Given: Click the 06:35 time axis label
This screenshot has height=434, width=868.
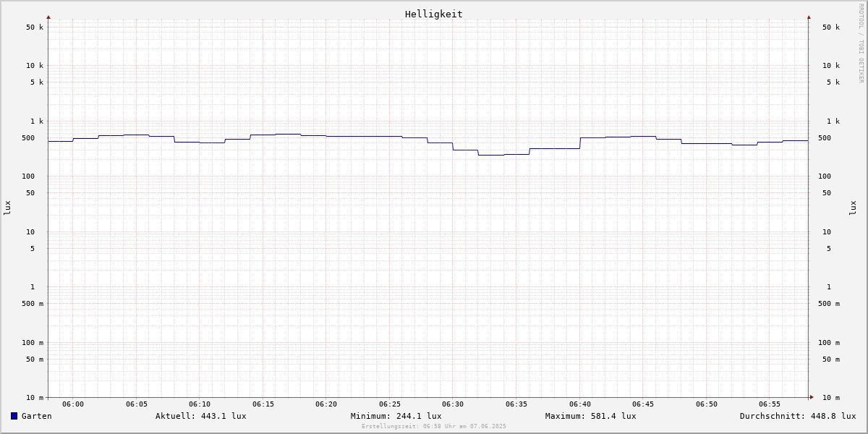Looking at the screenshot, I should [516, 404].
